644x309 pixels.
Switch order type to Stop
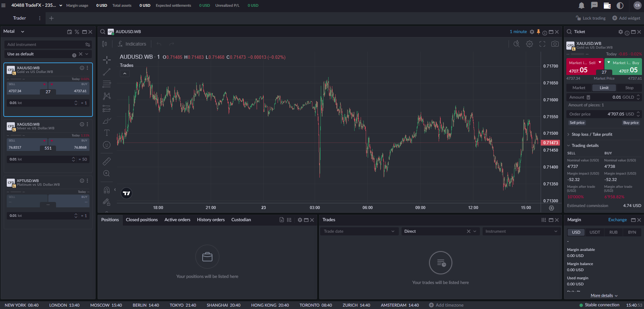point(629,88)
